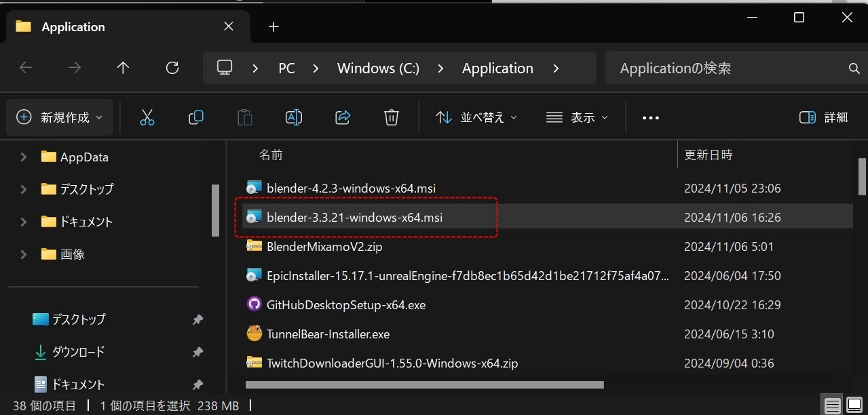This screenshot has width=868, height=415.
Task: Expand the ドキュメント tree folder chevron
Action: 24,222
